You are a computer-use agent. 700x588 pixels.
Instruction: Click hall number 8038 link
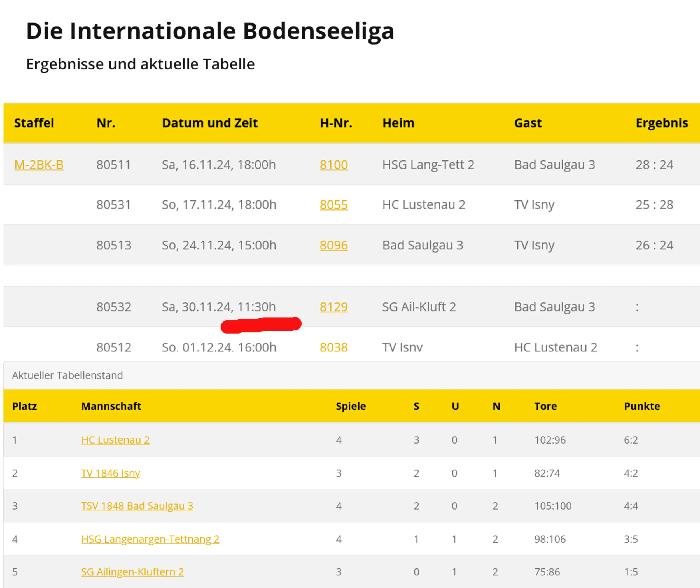334,347
